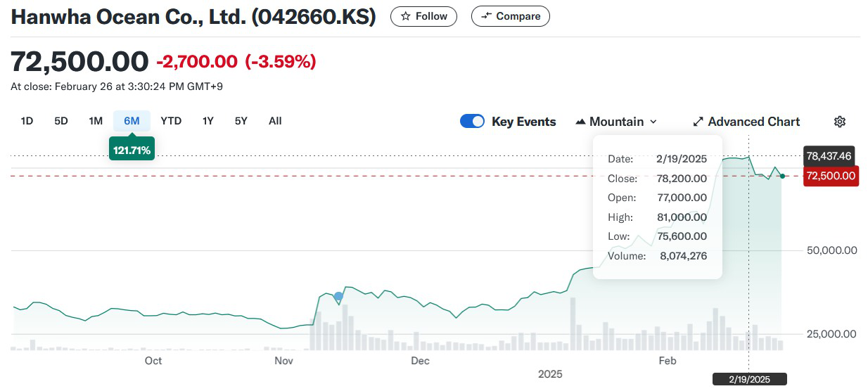Click the 2/19/2025 date marker label
Image resolution: width=868 pixels, height=391 pixels.
point(750,380)
